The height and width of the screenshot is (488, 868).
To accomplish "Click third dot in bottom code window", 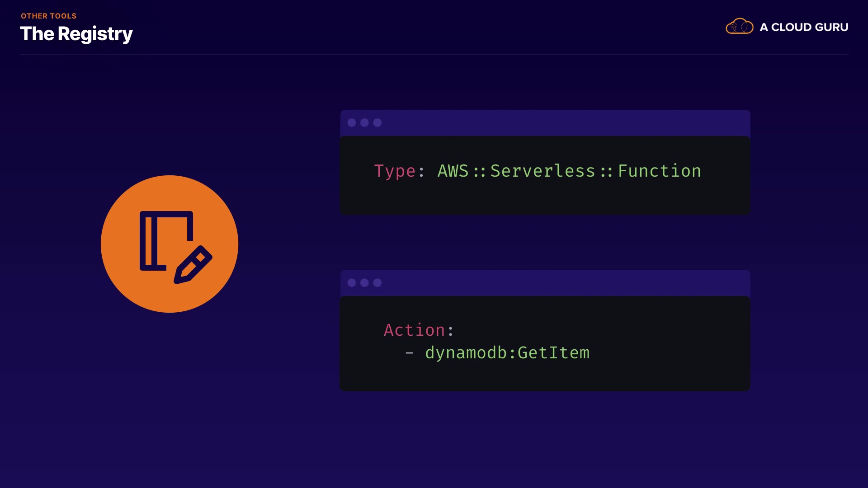I will coord(377,283).
